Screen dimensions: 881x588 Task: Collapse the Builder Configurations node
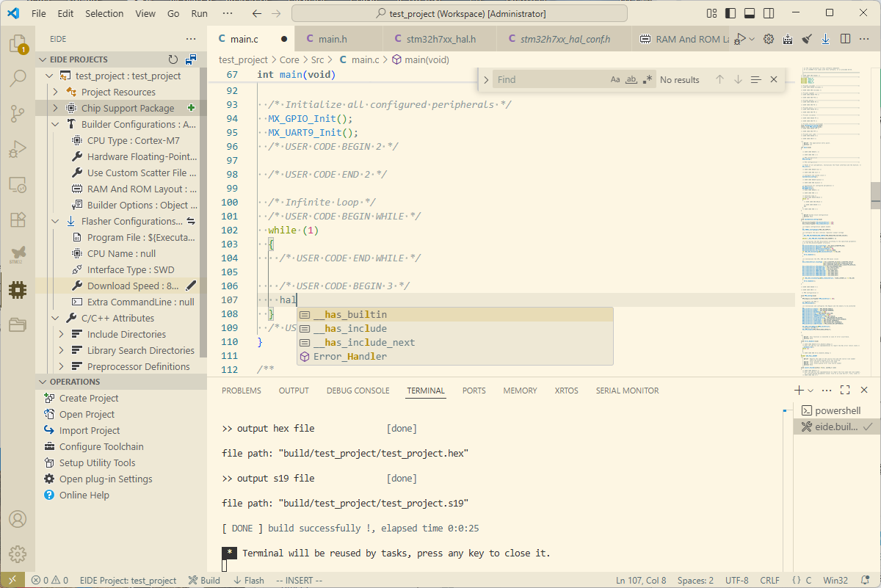tap(56, 124)
